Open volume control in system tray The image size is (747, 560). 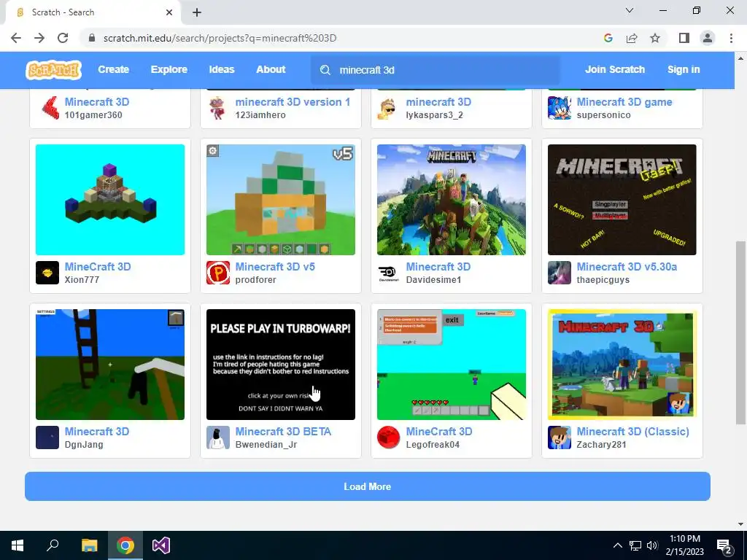tap(651, 545)
